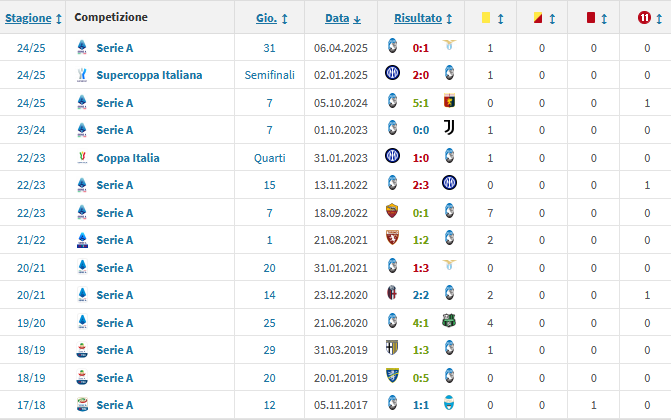This screenshot has width=671, height=420.
Task: Open the Supercoppa Italiana competition link
Action: (x=149, y=75)
